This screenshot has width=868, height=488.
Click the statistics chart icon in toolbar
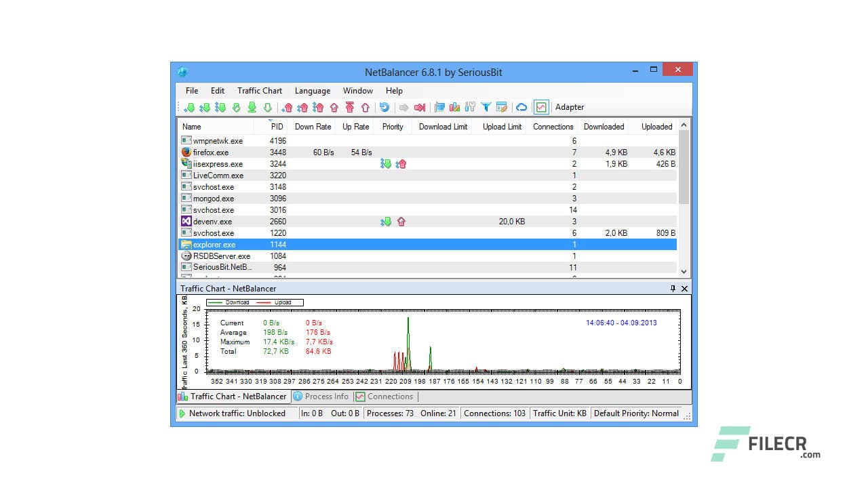454,107
